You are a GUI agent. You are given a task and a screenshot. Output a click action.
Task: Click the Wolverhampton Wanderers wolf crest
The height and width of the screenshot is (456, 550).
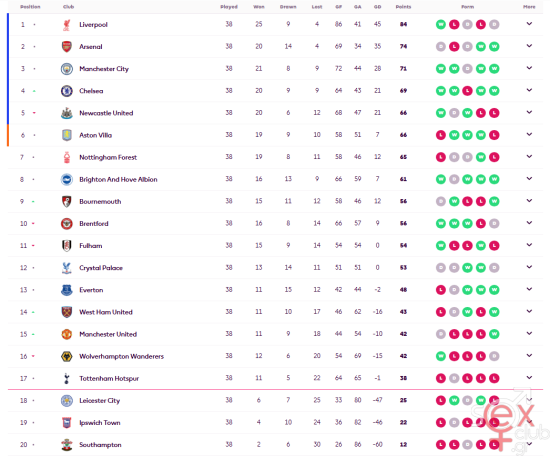tap(67, 356)
